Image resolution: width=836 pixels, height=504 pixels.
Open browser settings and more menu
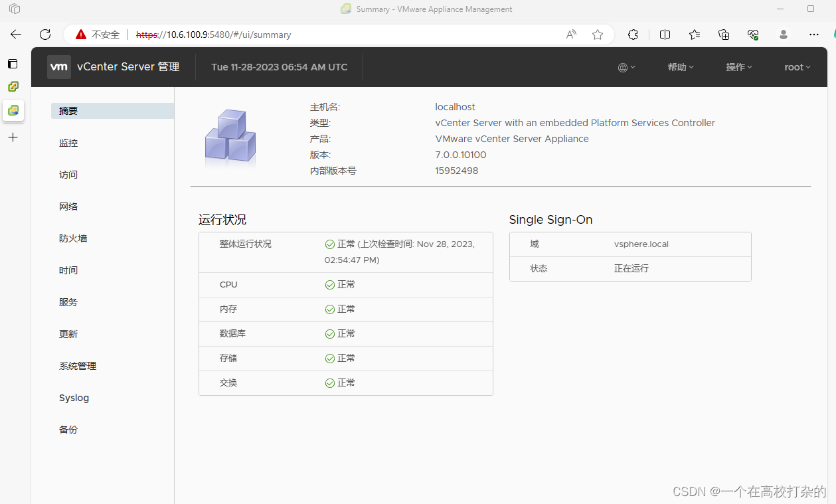[x=814, y=35]
